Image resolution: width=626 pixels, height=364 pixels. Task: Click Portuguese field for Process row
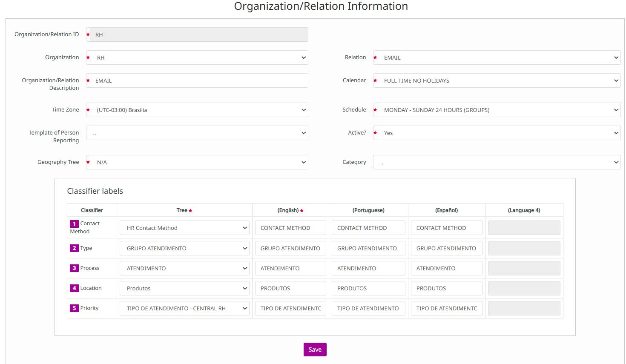pyautogui.click(x=368, y=268)
